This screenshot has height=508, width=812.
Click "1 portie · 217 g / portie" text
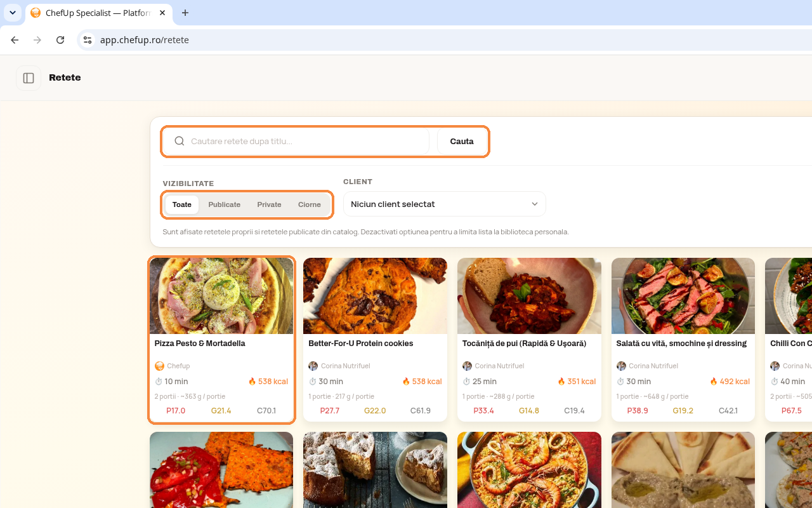(341, 396)
